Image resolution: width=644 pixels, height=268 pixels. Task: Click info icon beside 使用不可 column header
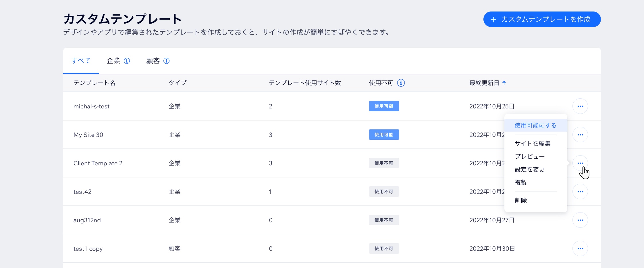pos(401,83)
